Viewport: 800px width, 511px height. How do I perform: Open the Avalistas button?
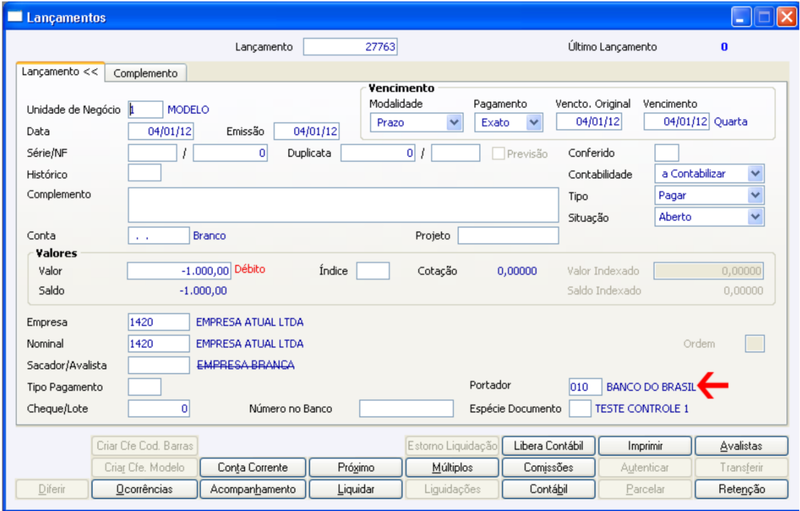741,446
